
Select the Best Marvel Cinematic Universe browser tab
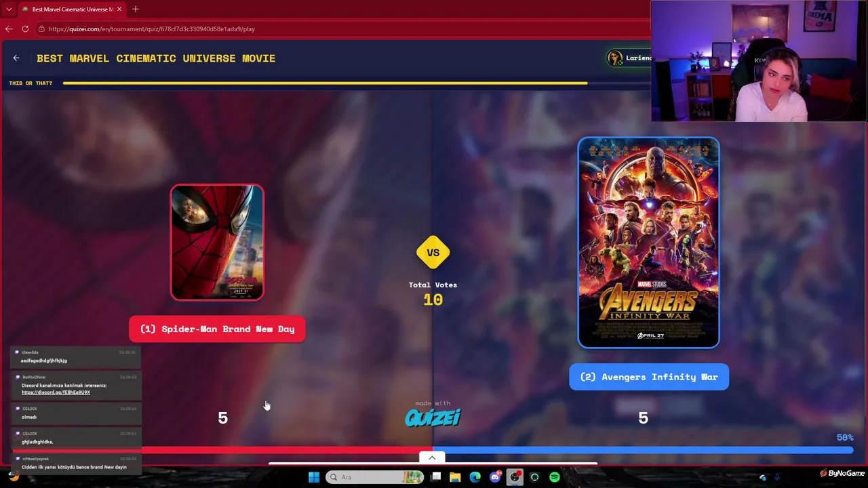(71, 9)
